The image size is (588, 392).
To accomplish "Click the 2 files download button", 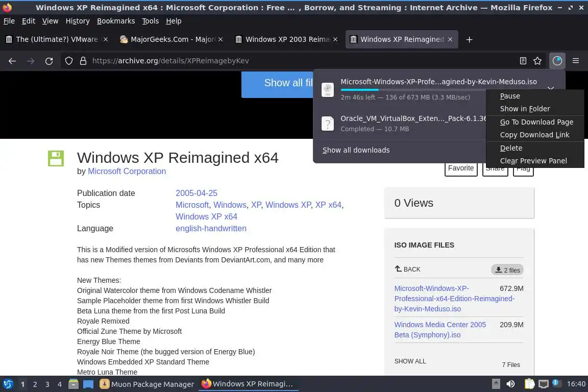I will tap(507, 269).
